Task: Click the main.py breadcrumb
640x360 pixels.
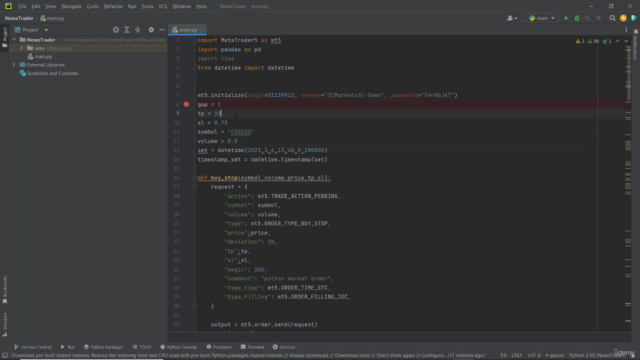Action: 52,18
